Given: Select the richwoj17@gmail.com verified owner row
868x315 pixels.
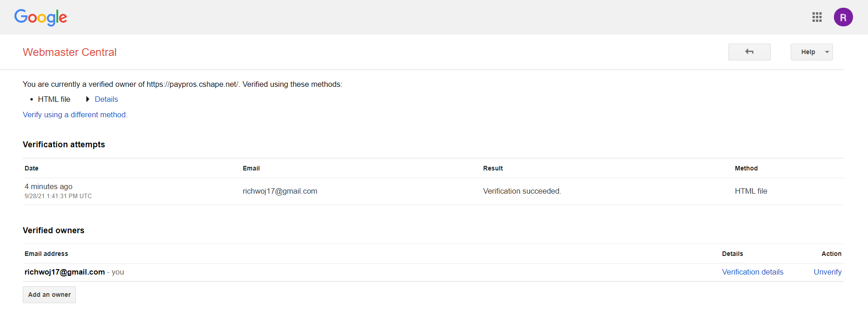Looking at the screenshot, I should pyautogui.click(x=433, y=272).
